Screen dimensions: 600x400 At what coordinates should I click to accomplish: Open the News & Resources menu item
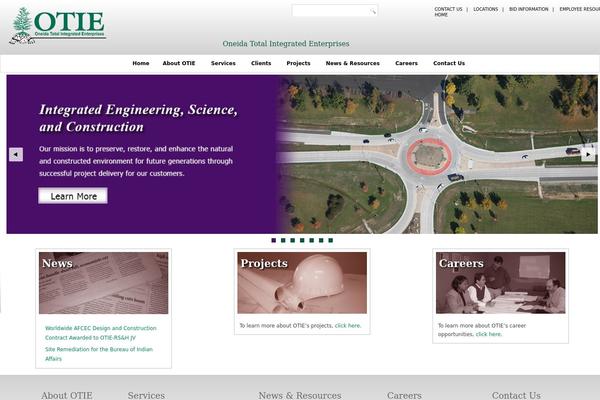(352, 63)
